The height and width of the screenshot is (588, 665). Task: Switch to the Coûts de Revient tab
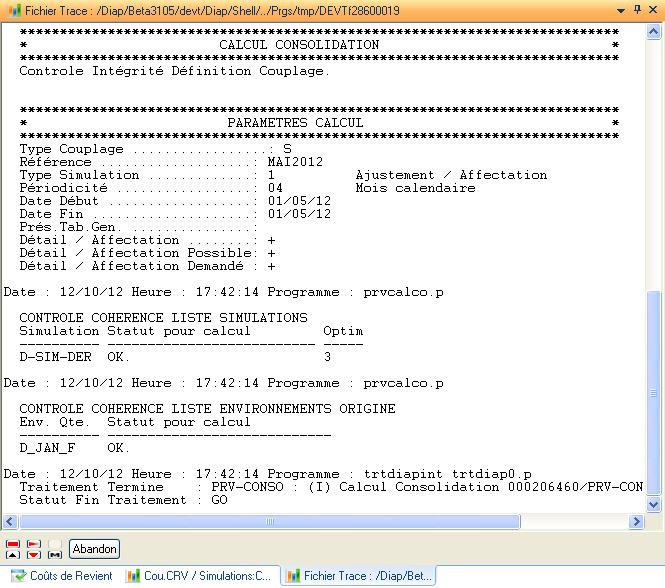coord(70,576)
